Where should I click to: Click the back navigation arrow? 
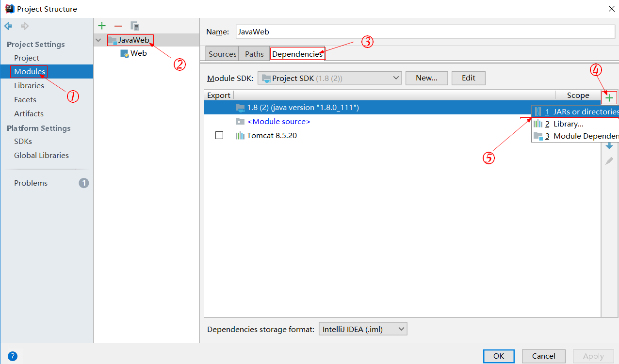pyautogui.click(x=9, y=26)
